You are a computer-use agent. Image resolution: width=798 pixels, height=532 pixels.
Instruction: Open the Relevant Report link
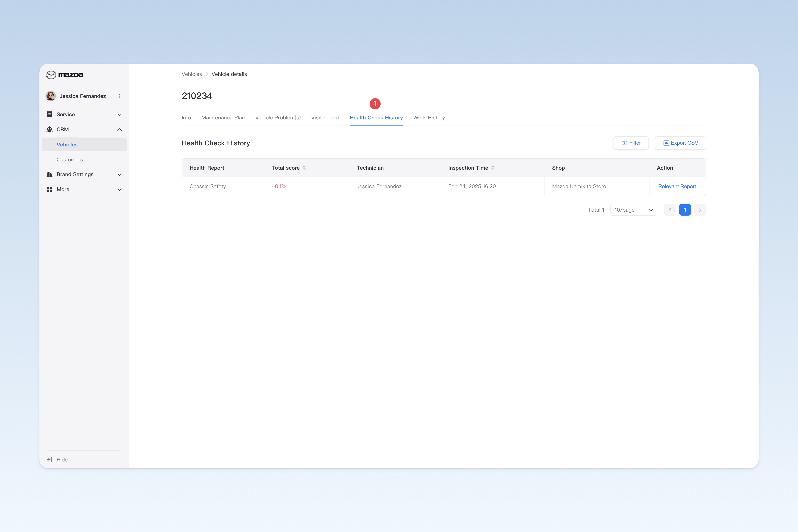click(x=677, y=186)
